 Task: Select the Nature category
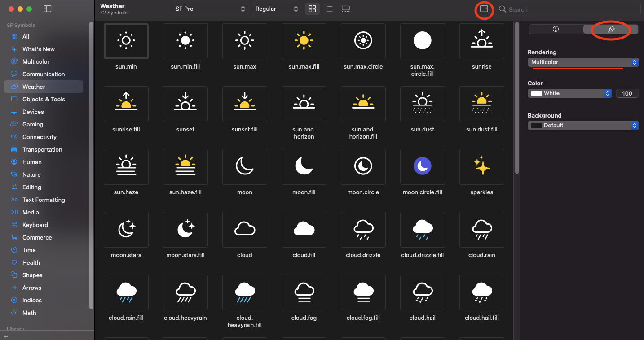[x=44, y=174]
